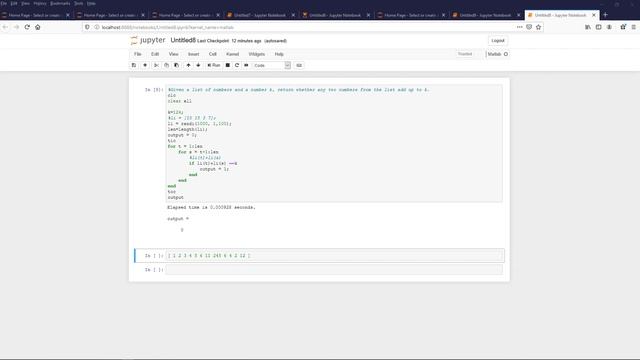
Task: Click the Elapsed time output text
Action: (211, 207)
